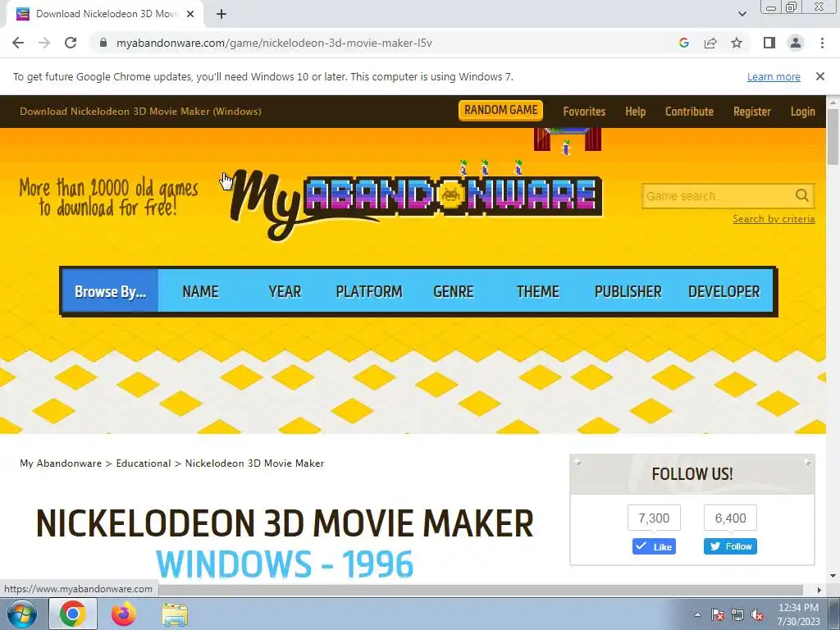This screenshot has width=840, height=630.
Task: Open Favorites in top menu
Action: click(x=584, y=112)
